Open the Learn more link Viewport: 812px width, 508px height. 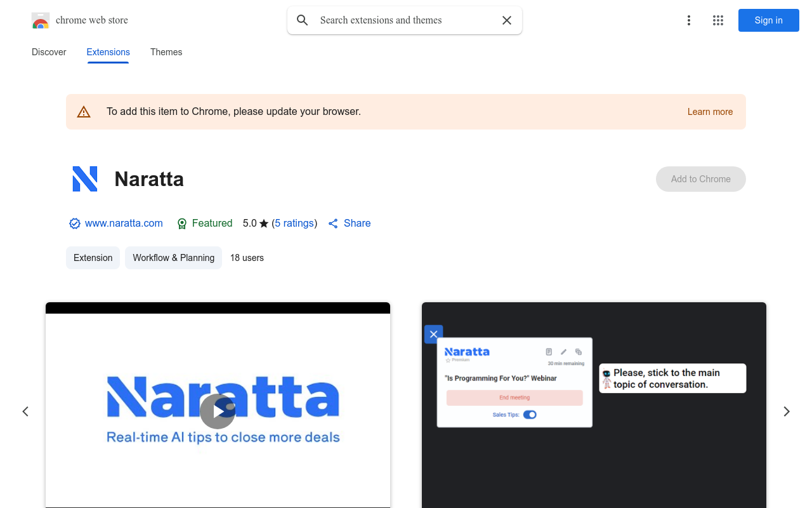click(x=710, y=112)
